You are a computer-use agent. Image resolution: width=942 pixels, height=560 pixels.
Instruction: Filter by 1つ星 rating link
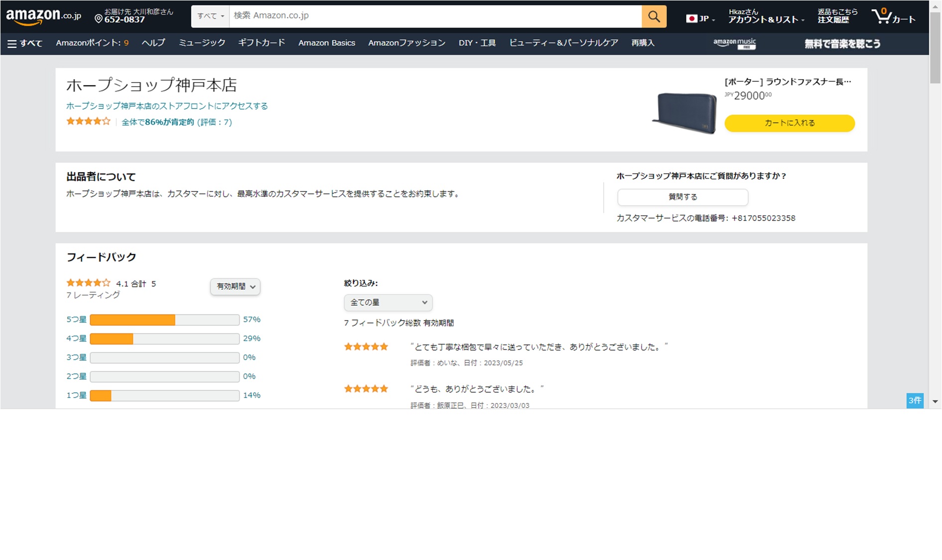(x=76, y=395)
